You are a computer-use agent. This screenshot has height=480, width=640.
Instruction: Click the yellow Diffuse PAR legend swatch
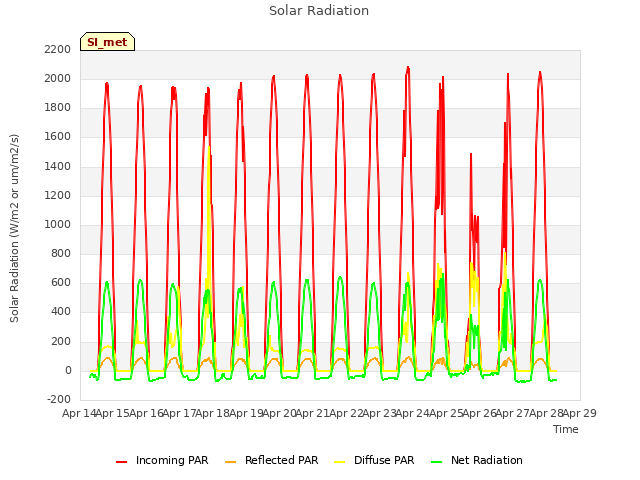coord(340,462)
